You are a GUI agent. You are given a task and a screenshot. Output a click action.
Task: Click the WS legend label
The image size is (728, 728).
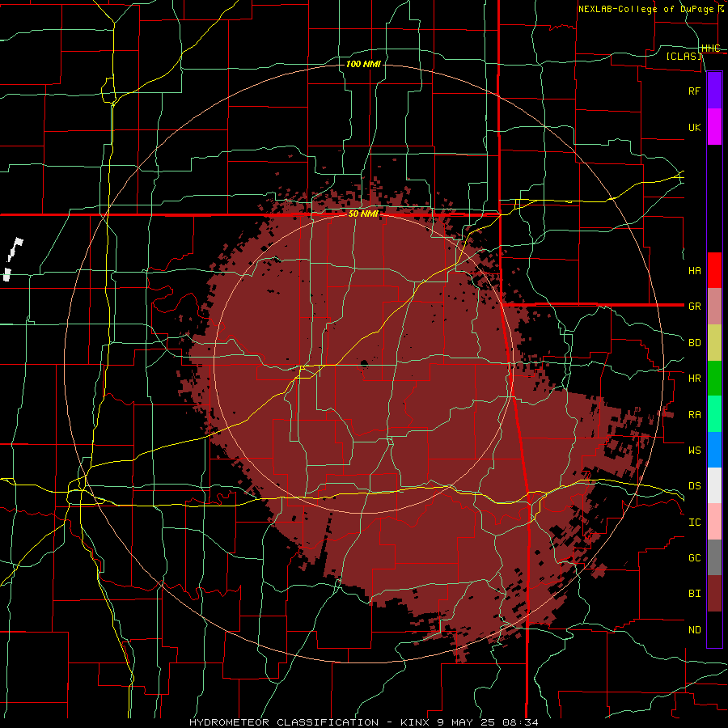[x=694, y=450]
